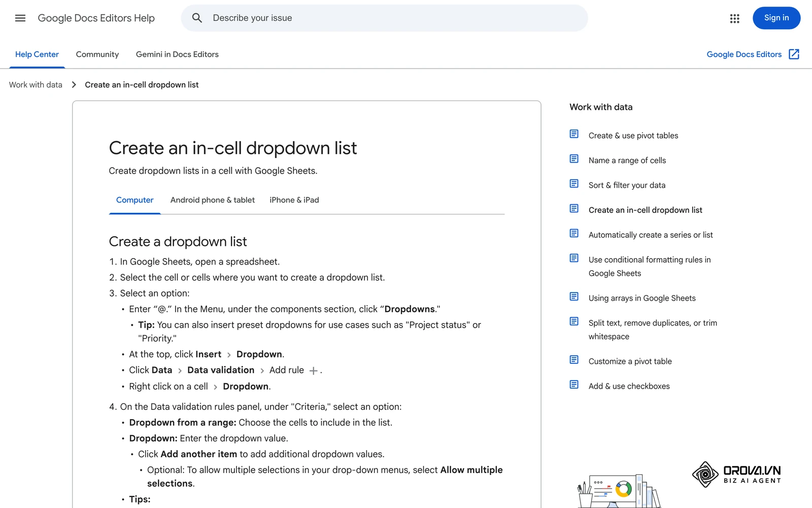Open Split text, remove duplicates article
The height and width of the screenshot is (508, 812).
653,330
